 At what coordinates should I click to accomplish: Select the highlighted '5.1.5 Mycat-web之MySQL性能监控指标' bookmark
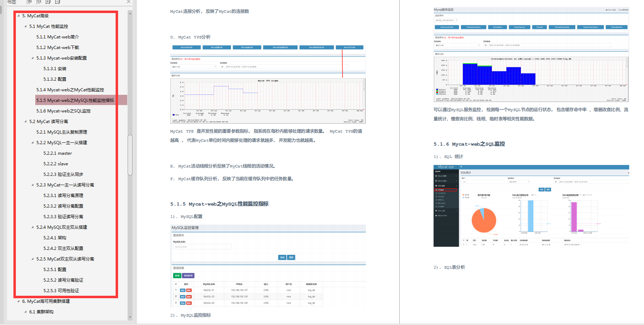tap(75, 100)
